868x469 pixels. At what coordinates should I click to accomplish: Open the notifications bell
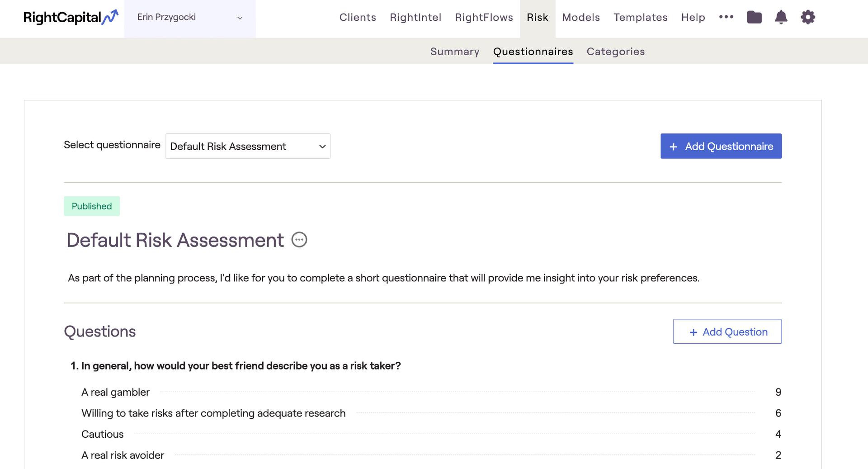pos(781,17)
